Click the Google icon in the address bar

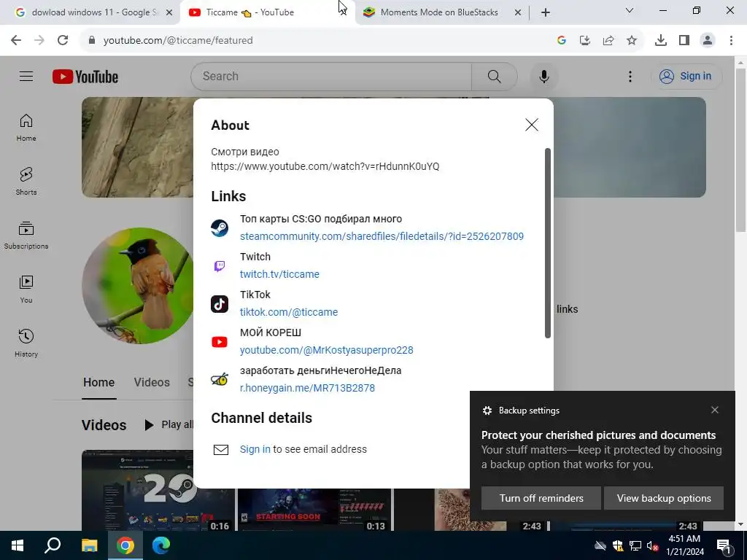click(562, 41)
